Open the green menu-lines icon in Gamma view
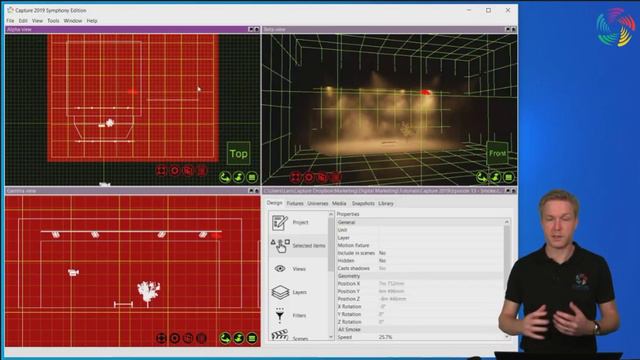The image size is (640, 360). [x=252, y=338]
